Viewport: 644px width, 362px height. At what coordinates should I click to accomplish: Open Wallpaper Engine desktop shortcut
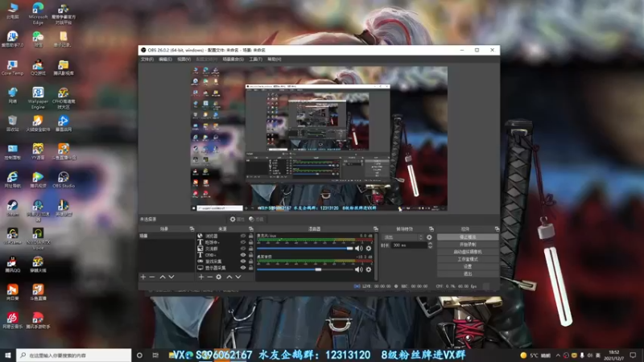(x=38, y=97)
